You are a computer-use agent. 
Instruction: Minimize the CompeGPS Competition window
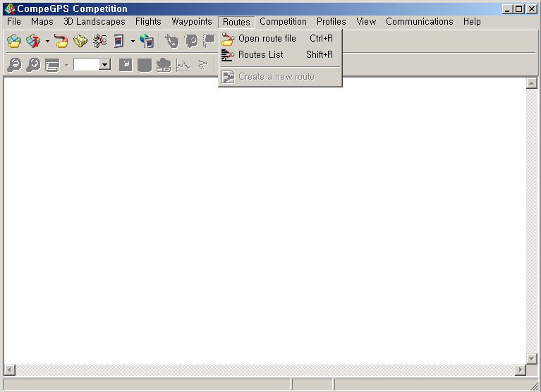click(x=507, y=9)
